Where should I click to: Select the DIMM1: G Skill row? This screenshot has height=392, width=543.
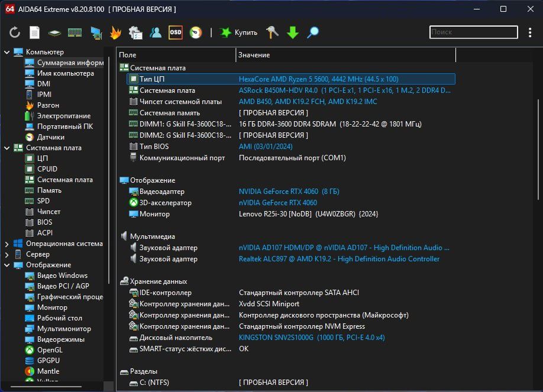[x=291, y=124]
